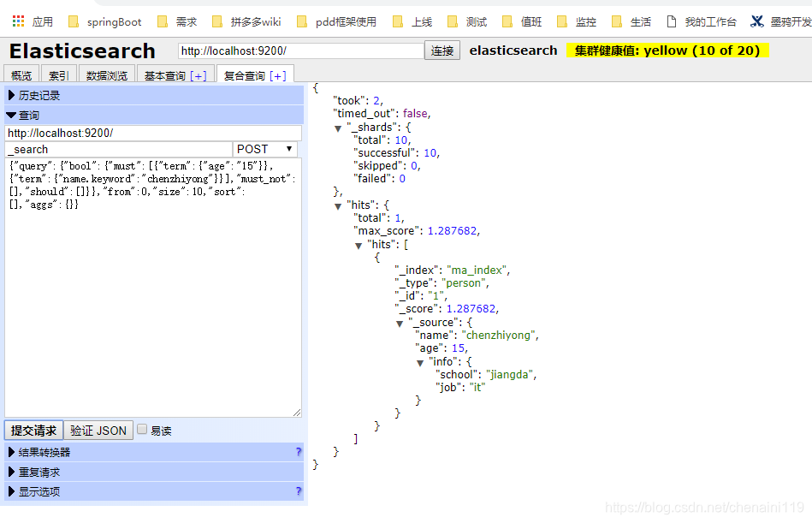Viewport: 812px width, 523px height.
Task: Open the 生活 bookmark folder
Action: point(631,21)
